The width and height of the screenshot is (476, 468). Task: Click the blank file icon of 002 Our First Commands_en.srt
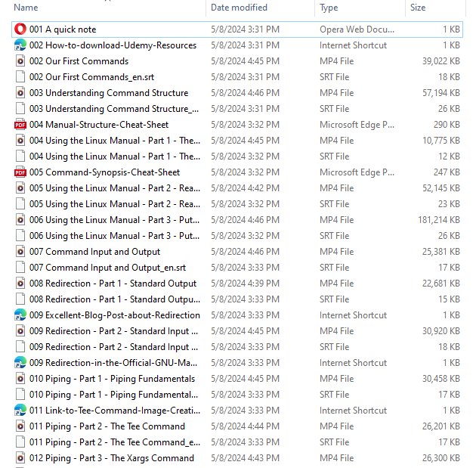(20, 77)
